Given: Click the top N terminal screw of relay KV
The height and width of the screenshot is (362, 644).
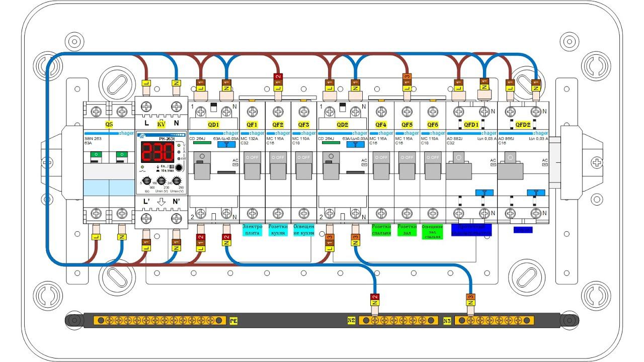Looking at the screenshot, I should (x=176, y=107).
